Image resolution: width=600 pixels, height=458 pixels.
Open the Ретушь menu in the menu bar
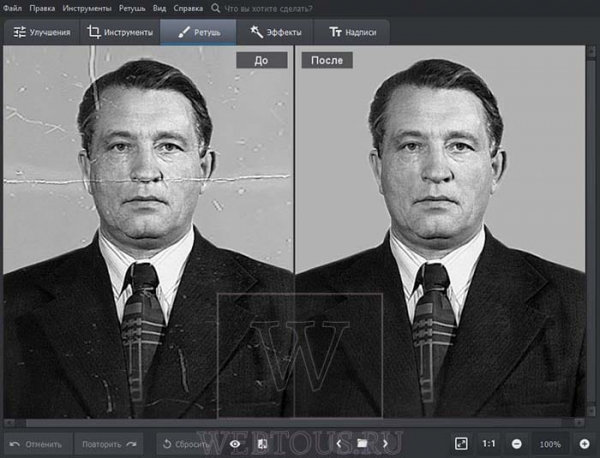pos(132,8)
